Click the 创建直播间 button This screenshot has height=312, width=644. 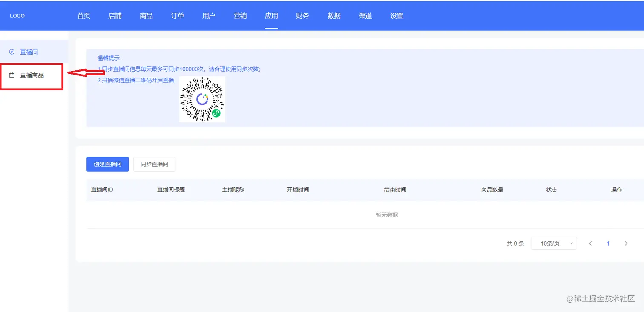click(108, 164)
